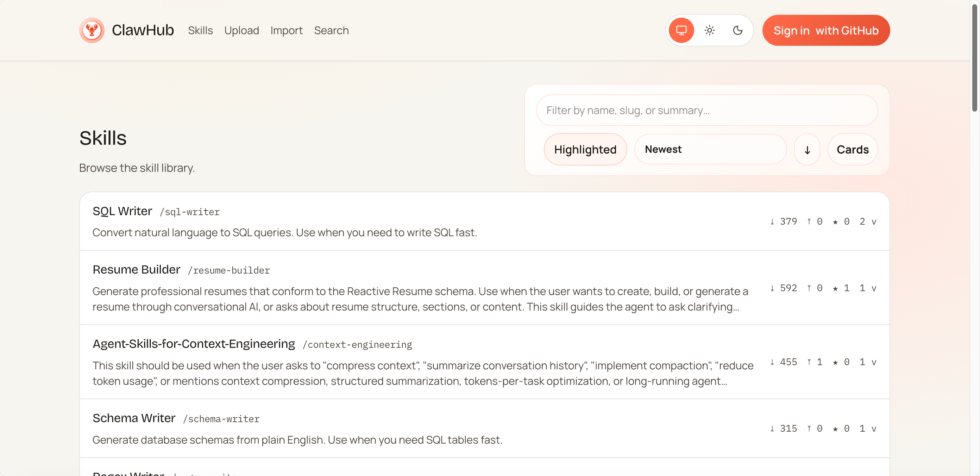
Task: Click the page vertical scrollbar thumb
Action: (974, 57)
